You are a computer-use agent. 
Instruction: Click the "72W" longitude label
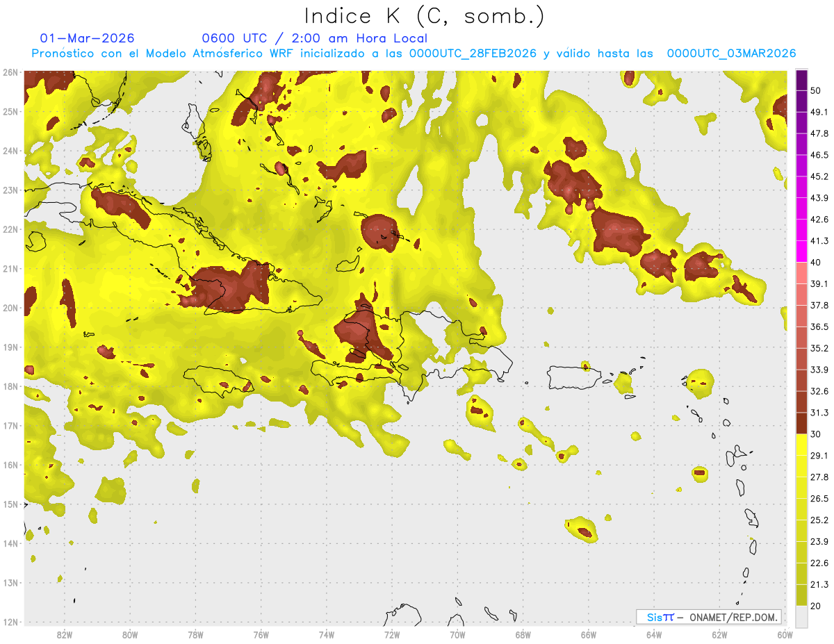(x=392, y=635)
